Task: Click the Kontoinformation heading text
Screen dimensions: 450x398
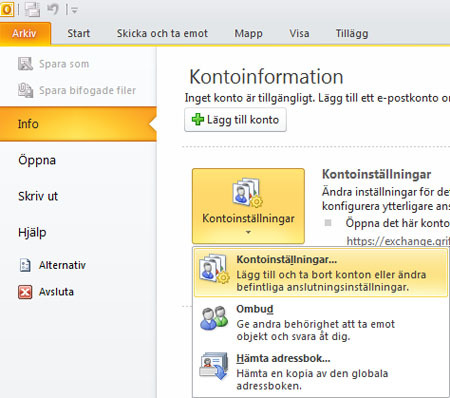Action: click(x=266, y=77)
